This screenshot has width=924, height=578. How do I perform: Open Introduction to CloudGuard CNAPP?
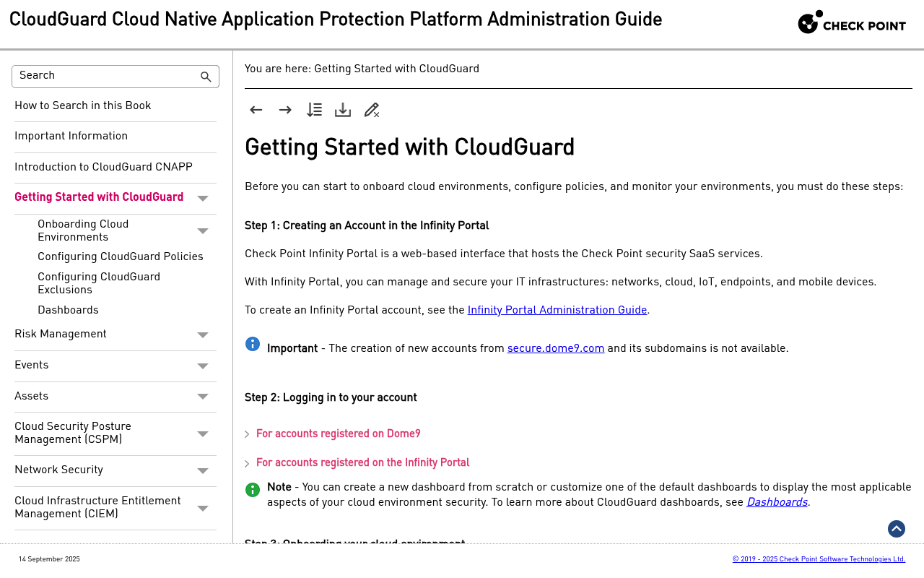[x=103, y=168]
